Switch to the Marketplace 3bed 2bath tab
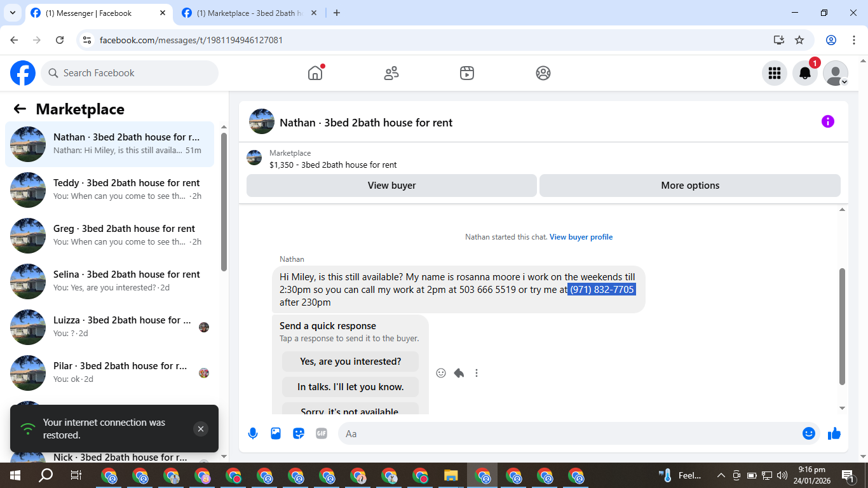 coord(250,13)
